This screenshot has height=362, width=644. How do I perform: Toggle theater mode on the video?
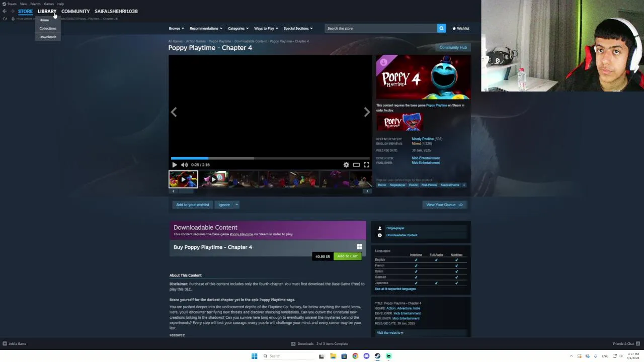coord(356,165)
